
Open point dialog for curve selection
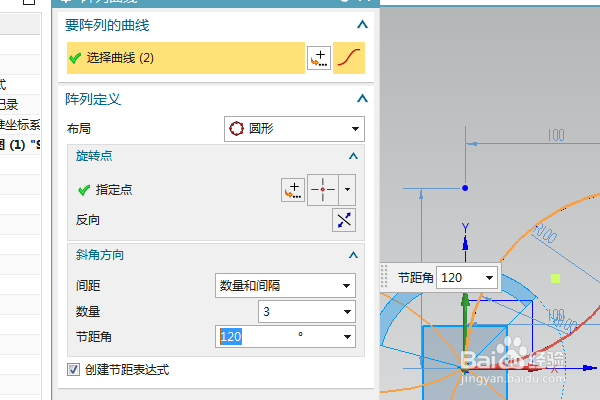319,58
